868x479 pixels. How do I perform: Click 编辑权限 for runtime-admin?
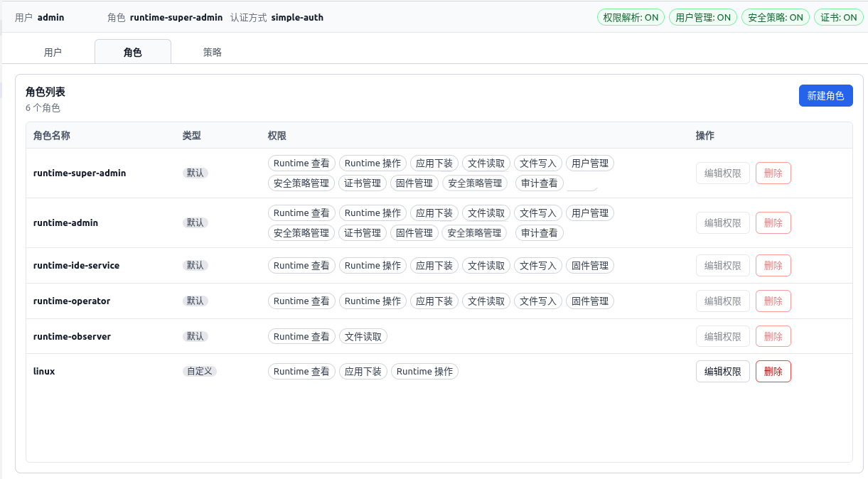point(722,223)
